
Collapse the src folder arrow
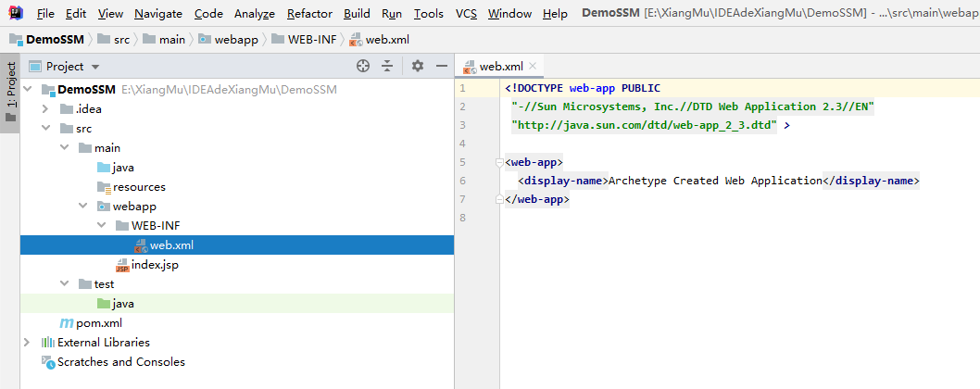pyautogui.click(x=45, y=129)
